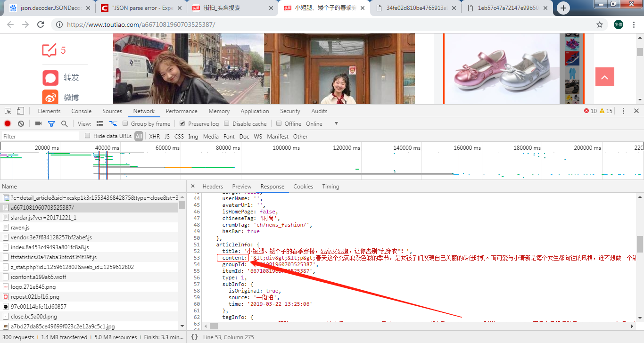Switch to Timing sub-tab
Screen dimensions: 644x343
[x=330, y=187]
